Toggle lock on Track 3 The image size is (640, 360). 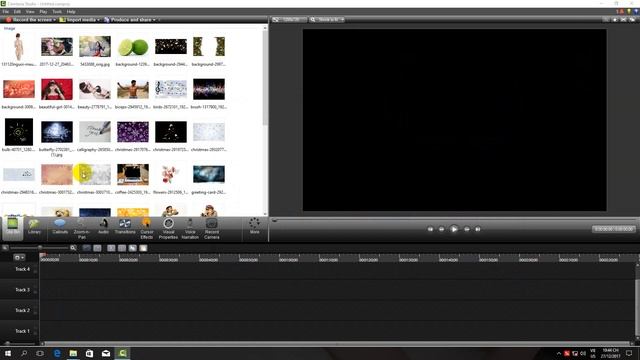coord(35,292)
